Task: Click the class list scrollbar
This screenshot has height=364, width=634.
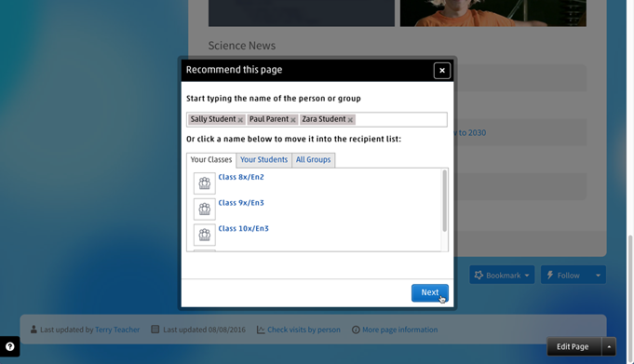Action: [445, 200]
